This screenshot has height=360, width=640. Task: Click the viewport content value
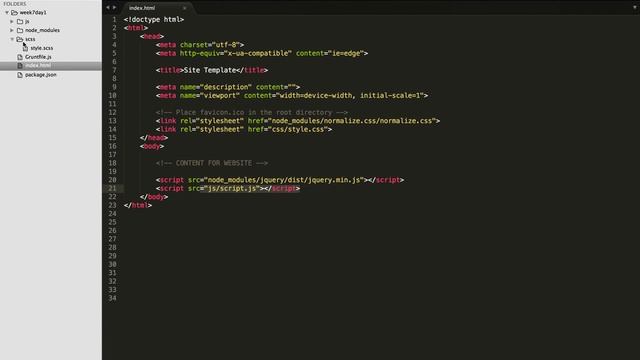[350, 96]
